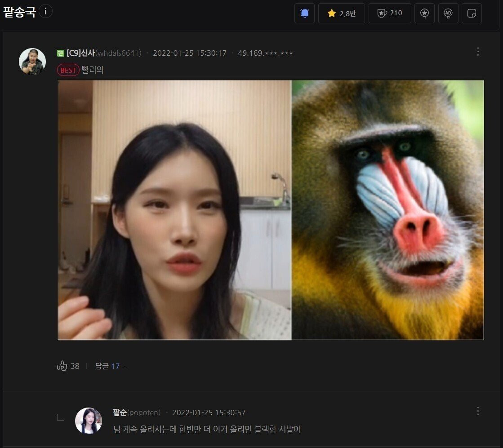This screenshot has height=448, width=503.
Task: Toggle the 2.8만 star favorite button
Action: (341, 13)
